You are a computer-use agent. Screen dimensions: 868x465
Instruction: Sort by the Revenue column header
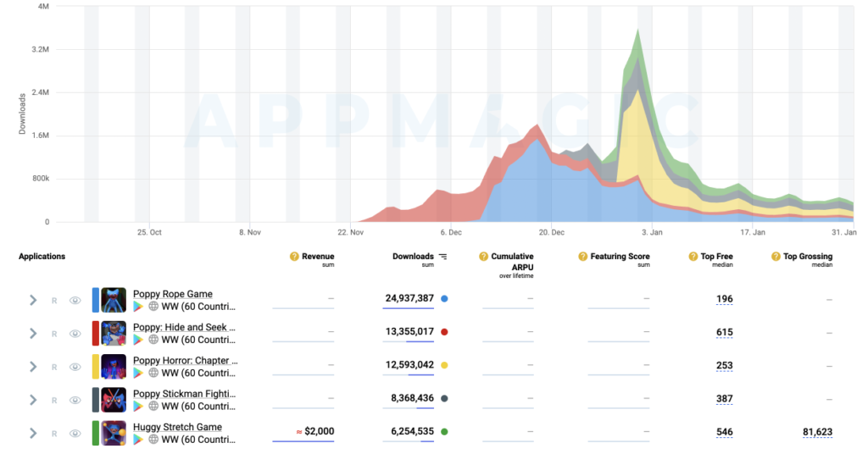pos(318,257)
